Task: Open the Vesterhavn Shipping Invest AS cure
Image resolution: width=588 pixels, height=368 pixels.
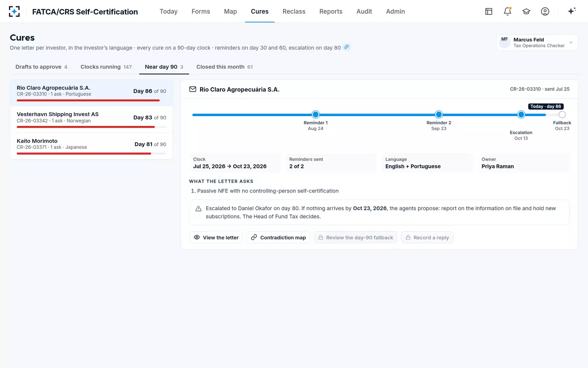Action: click(x=91, y=119)
